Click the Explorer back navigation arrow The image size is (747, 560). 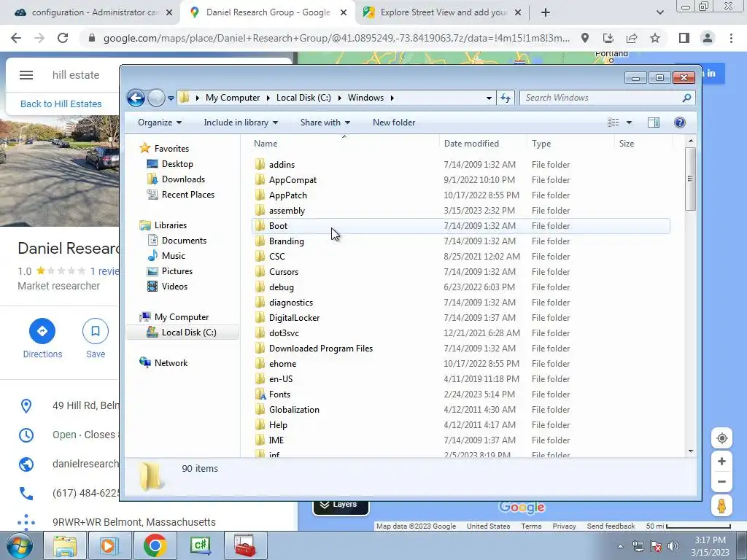pos(136,98)
